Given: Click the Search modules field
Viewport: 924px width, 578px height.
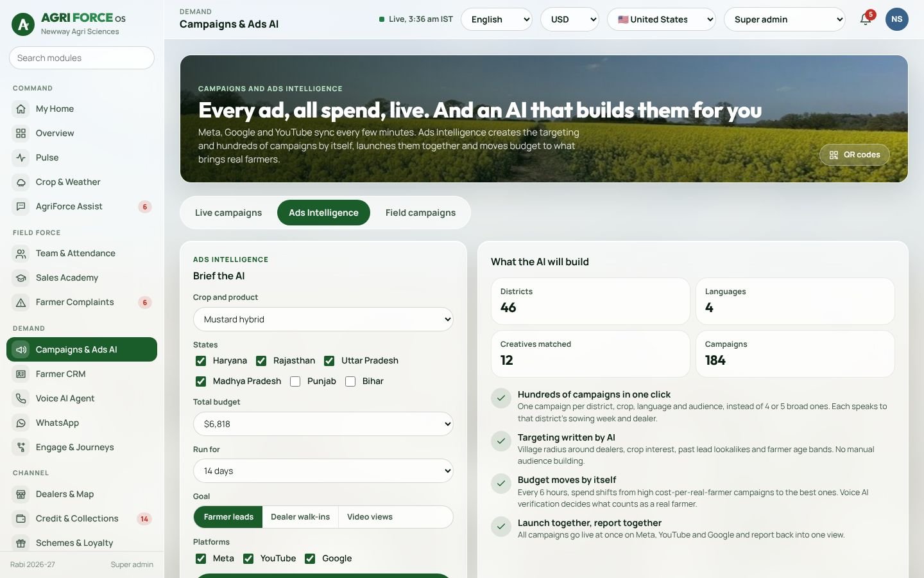Looking at the screenshot, I should [x=81, y=58].
